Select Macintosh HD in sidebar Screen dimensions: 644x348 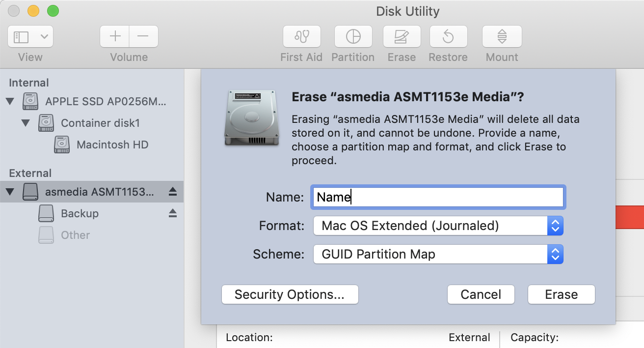coord(112,145)
